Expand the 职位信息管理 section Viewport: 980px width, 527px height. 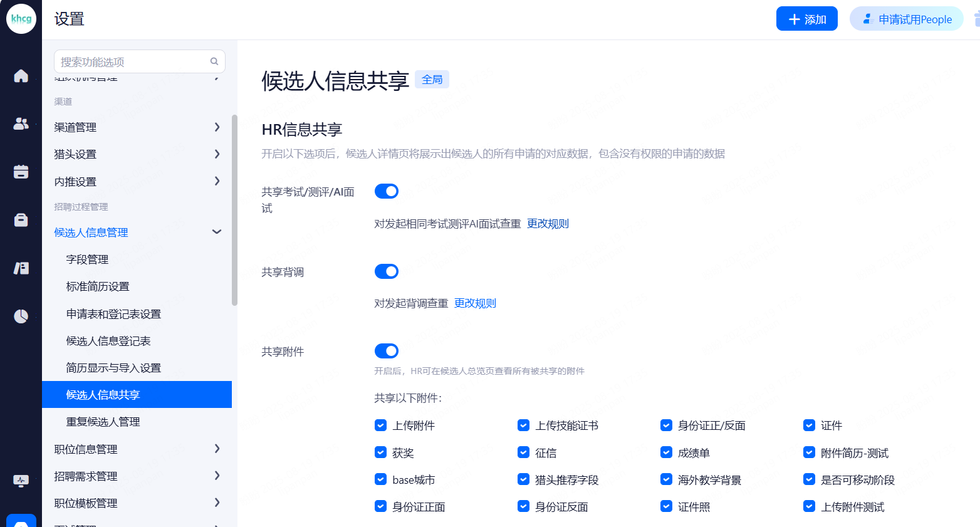tap(137, 449)
